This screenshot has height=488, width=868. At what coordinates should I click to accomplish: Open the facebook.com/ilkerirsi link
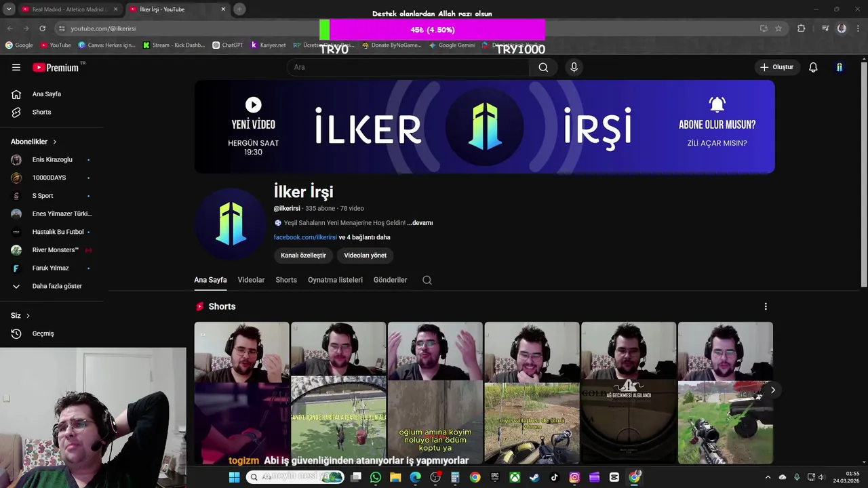point(305,237)
